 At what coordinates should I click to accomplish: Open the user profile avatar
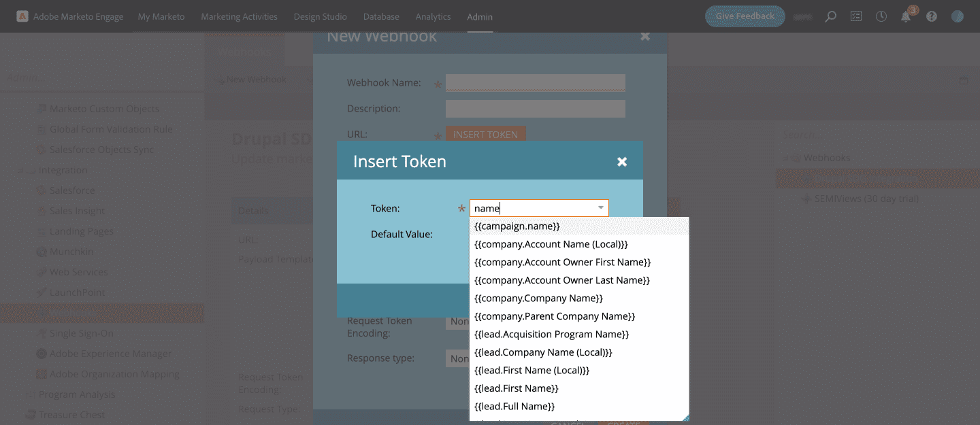958,16
